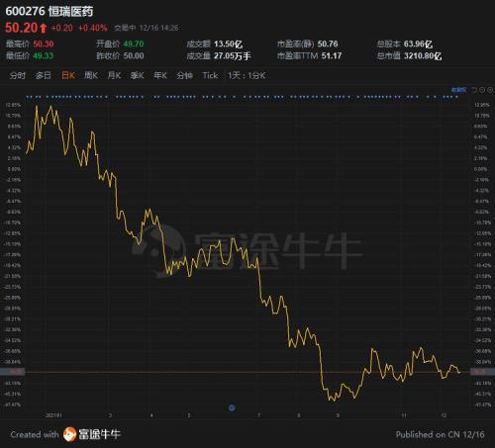Screen dimensions: 495x448
Task: Click the volume value 27.05万手
Action: tap(233, 55)
